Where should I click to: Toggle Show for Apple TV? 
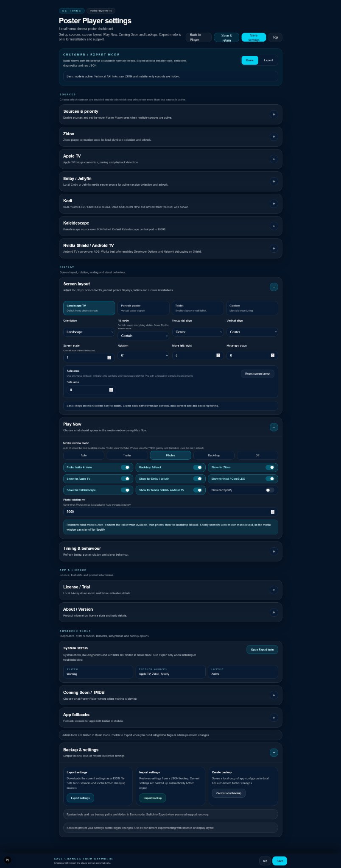pos(126,479)
